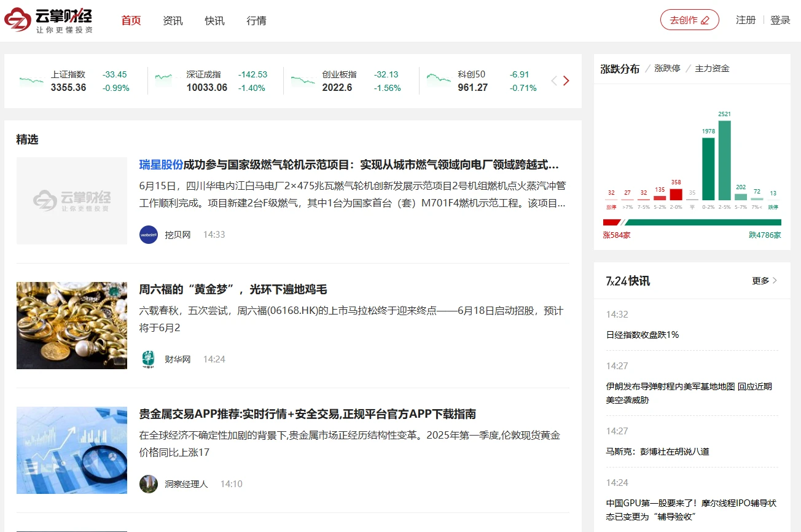Open the 瑞星股份 stock link
801x532 pixels.
pyautogui.click(x=161, y=165)
